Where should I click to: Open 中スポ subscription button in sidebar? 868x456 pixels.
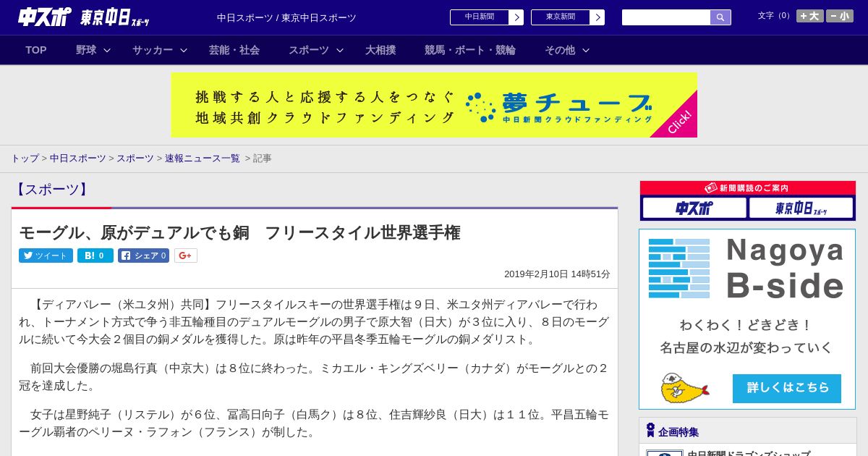pyautogui.click(x=694, y=208)
